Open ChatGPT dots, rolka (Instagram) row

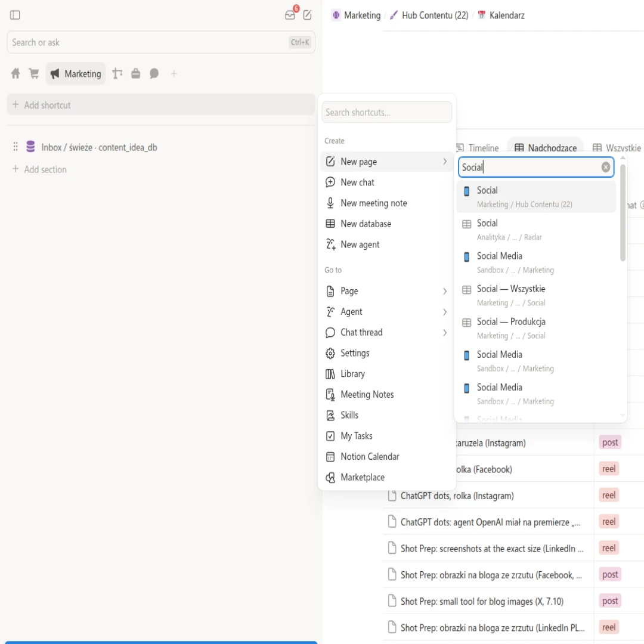457,496
